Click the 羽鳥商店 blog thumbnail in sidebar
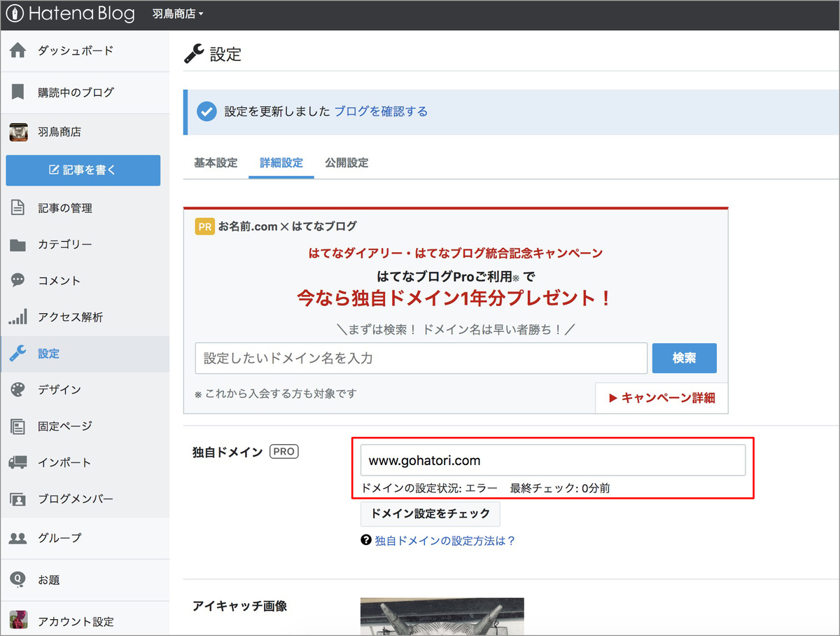The height and width of the screenshot is (636, 840). point(18,132)
